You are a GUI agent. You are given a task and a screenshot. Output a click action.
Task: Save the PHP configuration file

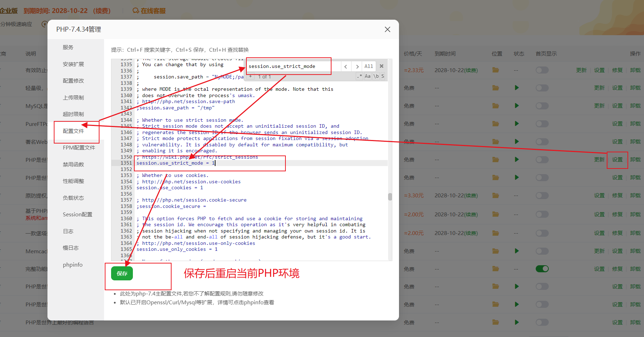(x=122, y=273)
